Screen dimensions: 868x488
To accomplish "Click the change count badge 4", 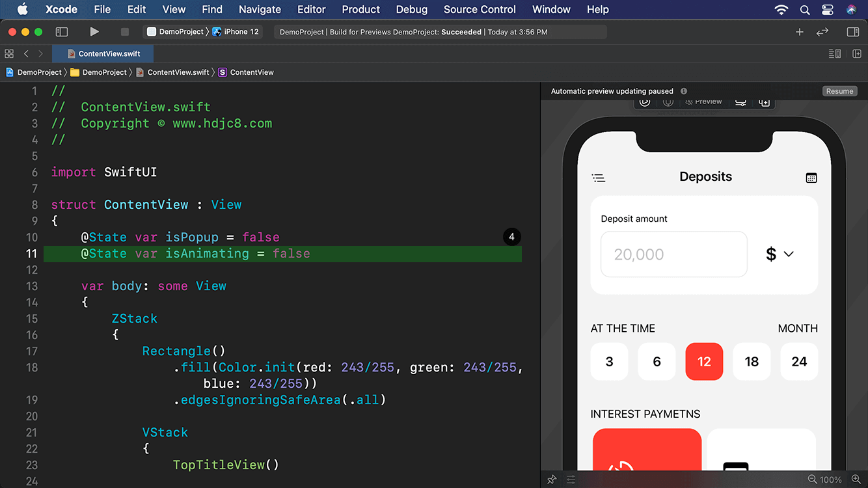I will (511, 237).
